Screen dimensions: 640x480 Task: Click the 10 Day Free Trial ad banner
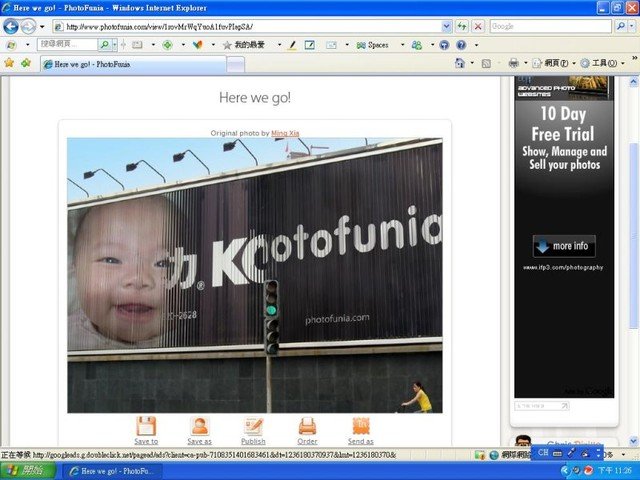click(564, 237)
